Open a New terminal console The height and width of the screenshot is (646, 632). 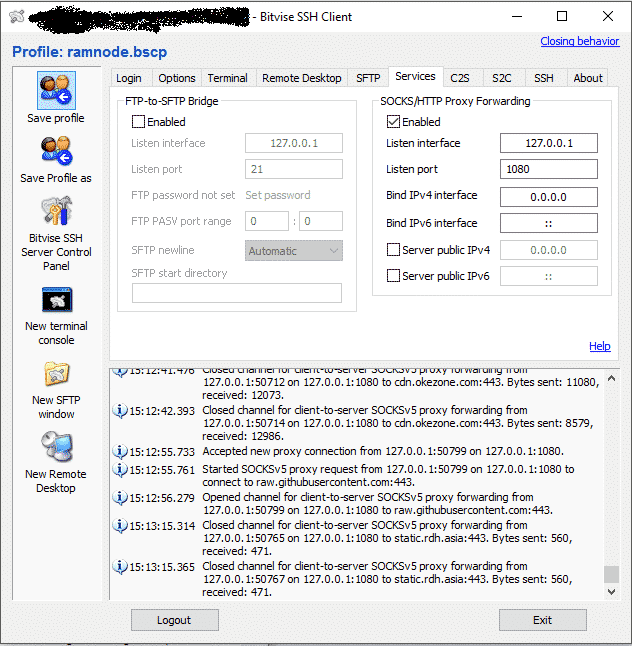57,300
